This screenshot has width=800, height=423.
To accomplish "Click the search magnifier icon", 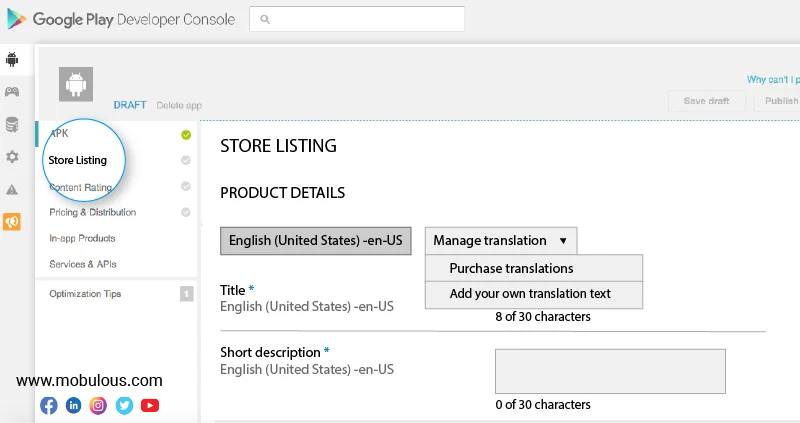I will click(264, 19).
